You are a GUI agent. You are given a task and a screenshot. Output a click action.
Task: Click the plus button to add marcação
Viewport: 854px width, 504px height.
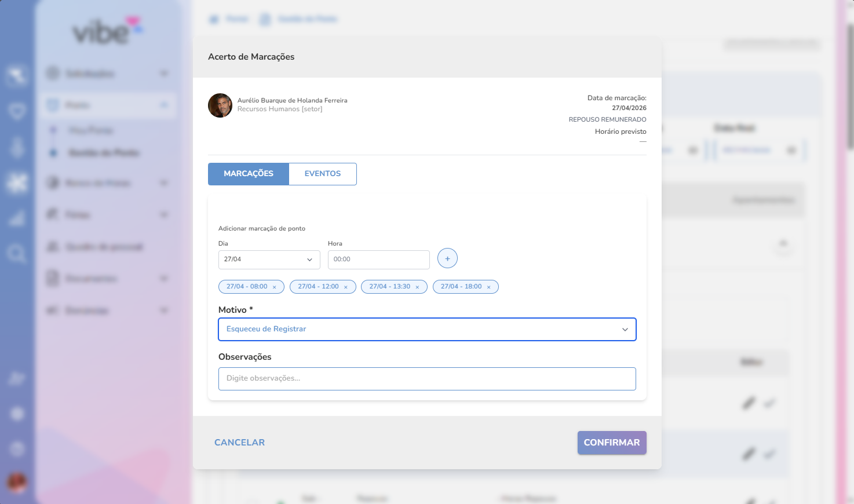pos(447,258)
